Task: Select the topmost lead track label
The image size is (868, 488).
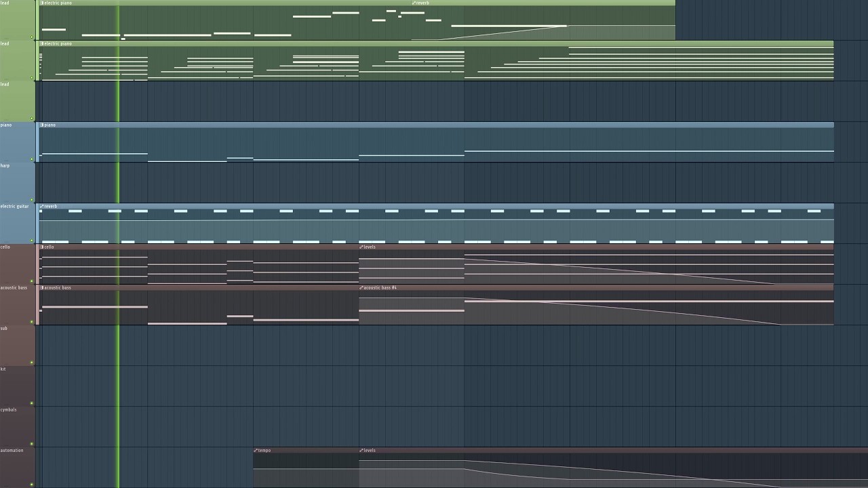Action: click(x=5, y=3)
